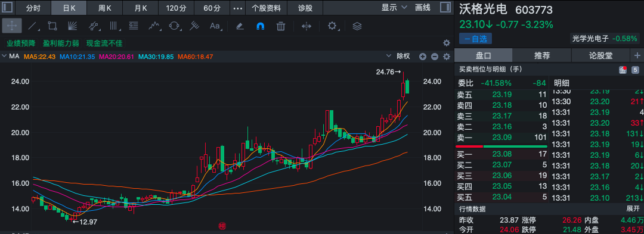This screenshot has height=234, width=644.
Task: Remove stock via －自选 button
Action: point(476,39)
